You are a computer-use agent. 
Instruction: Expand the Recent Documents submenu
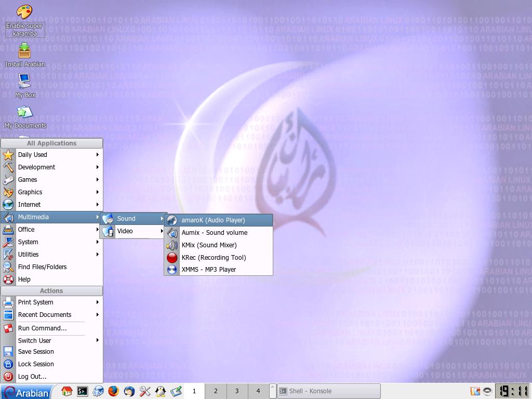coord(51,315)
